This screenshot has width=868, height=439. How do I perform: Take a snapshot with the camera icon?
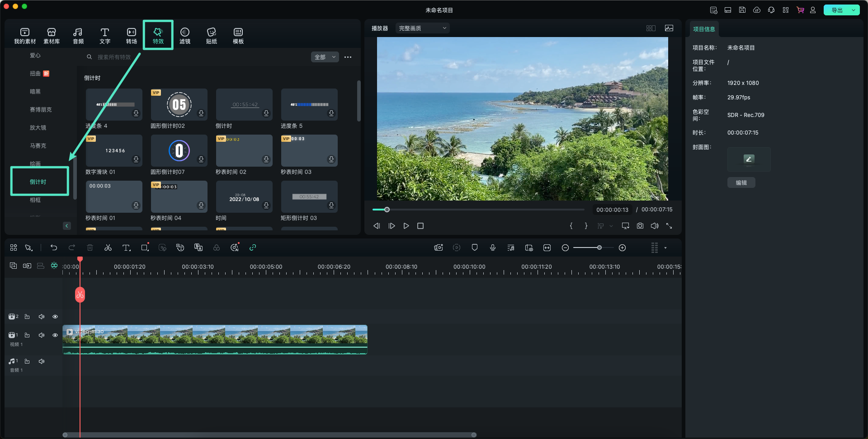(x=640, y=226)
